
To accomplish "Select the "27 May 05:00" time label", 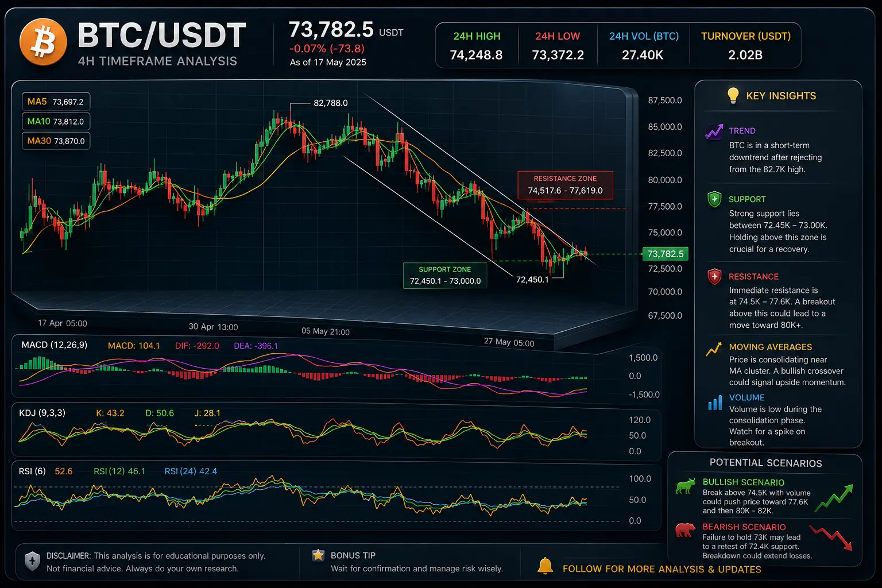I will point(509,342).
